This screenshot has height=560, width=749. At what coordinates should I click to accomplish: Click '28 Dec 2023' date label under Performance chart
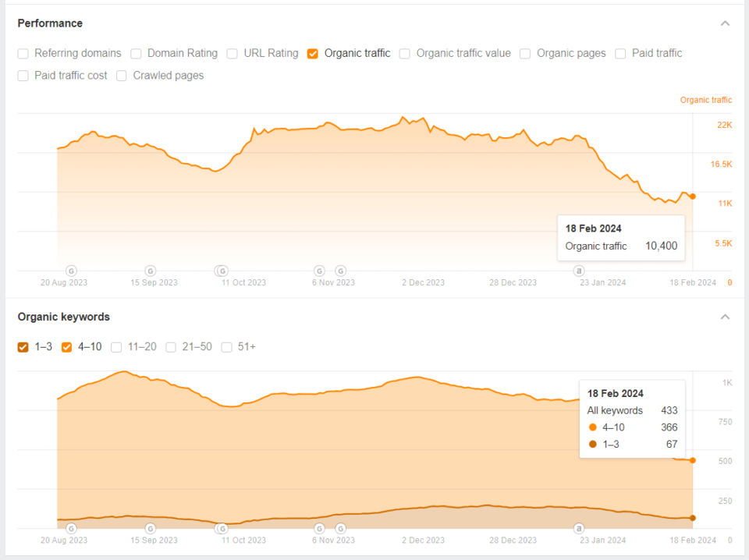pos(513,282)
